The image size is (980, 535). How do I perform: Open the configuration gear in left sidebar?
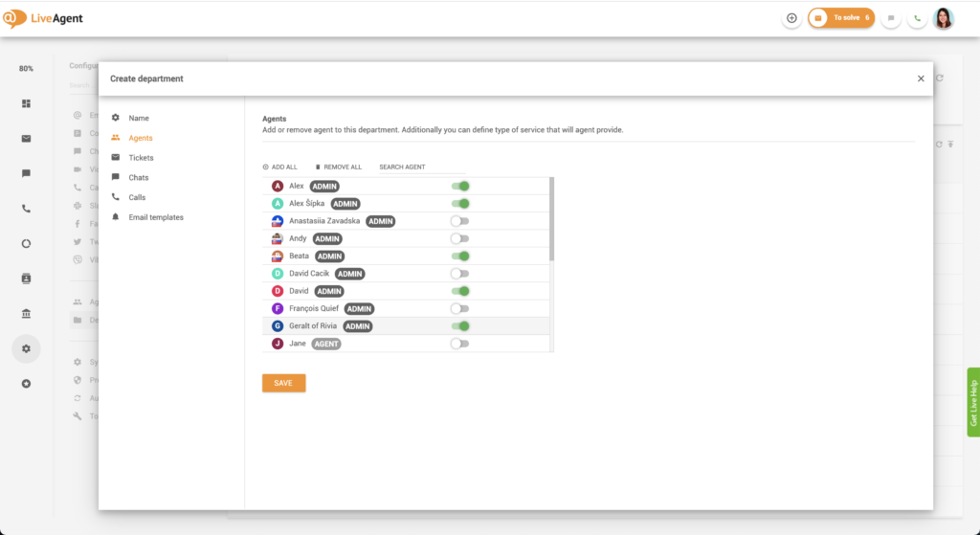coord(26,349)
